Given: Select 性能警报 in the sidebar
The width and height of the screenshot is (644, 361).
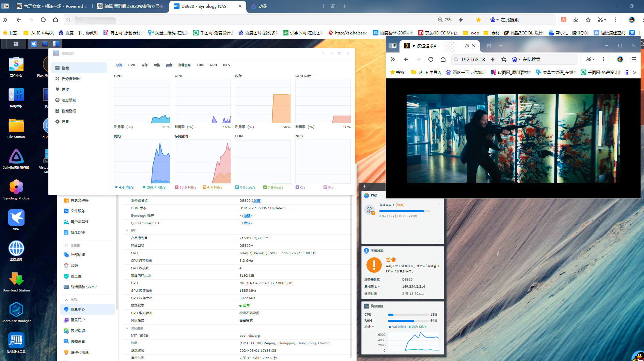Looking at the screenshot, I should coord(79,111).
